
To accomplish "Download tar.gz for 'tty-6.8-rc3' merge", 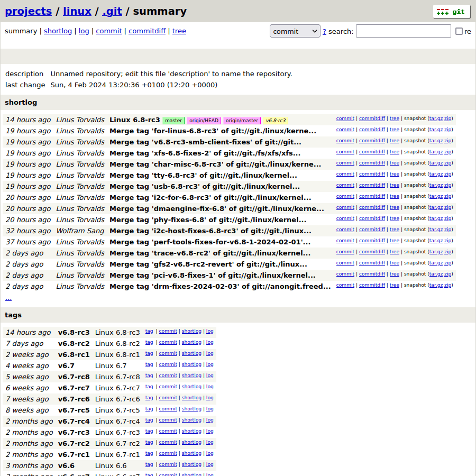I will click(436, 174).
